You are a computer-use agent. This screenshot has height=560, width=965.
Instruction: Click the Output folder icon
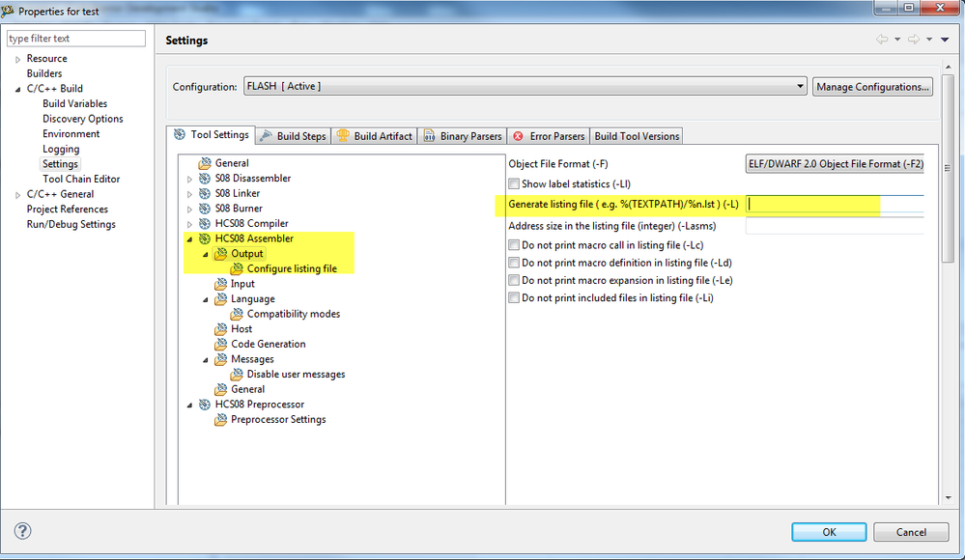click(x=220, y=254)
